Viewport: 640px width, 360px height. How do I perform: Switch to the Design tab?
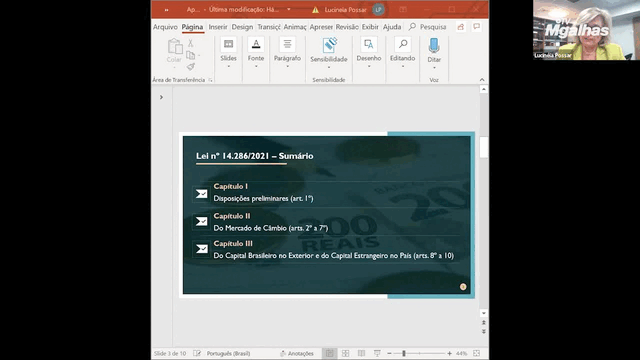click(242, 27)
